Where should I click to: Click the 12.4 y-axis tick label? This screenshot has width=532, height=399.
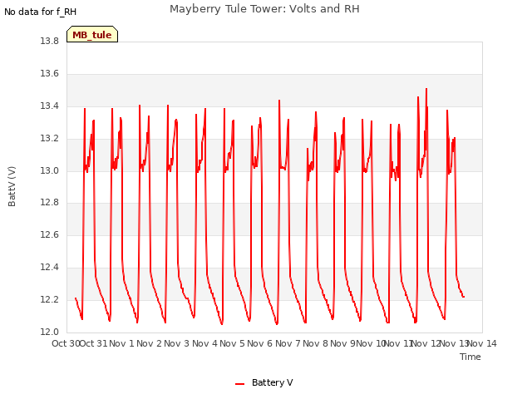50,268
